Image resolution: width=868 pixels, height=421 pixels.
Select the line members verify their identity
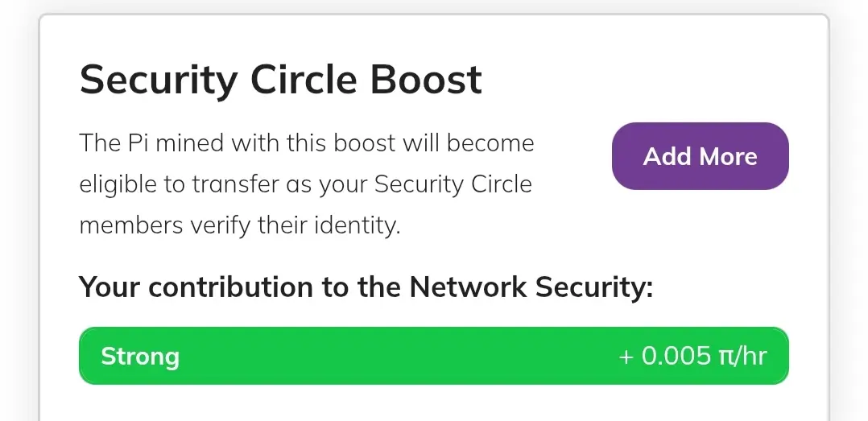click(240, 225)
